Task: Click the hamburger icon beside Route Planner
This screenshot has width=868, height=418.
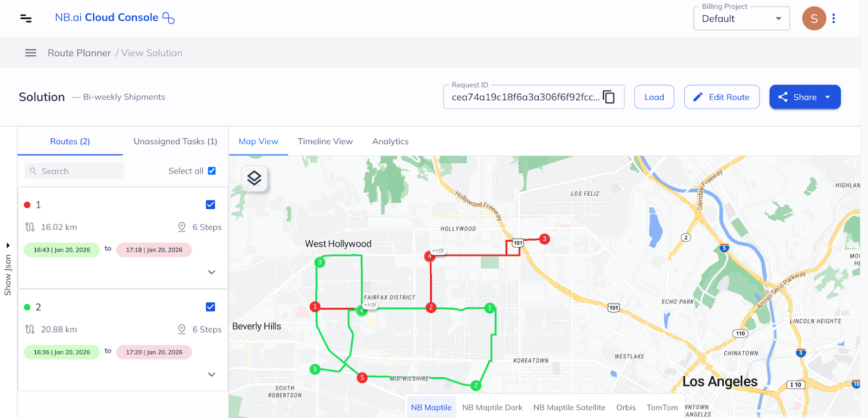Action: (x=31, y=53)
